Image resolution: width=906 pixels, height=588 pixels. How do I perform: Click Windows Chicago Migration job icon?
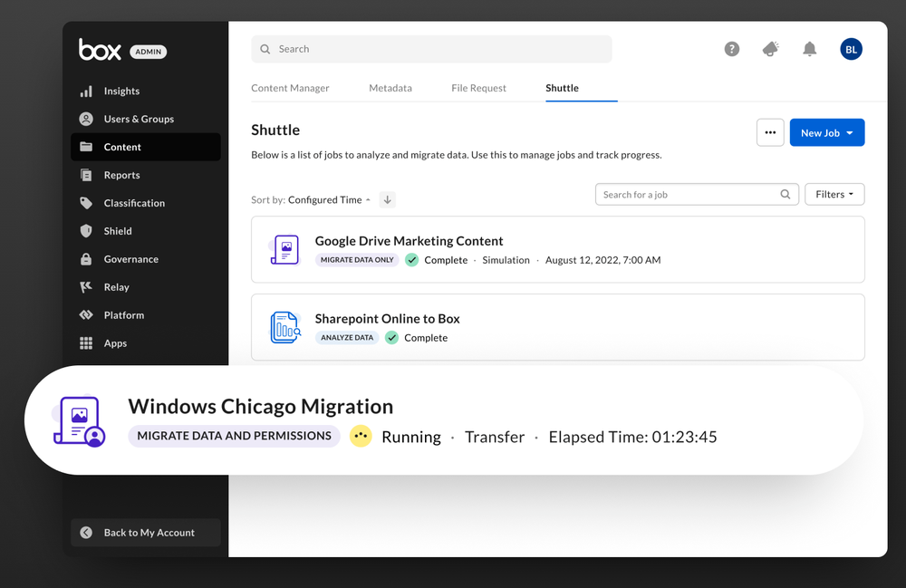coord(80,421)
